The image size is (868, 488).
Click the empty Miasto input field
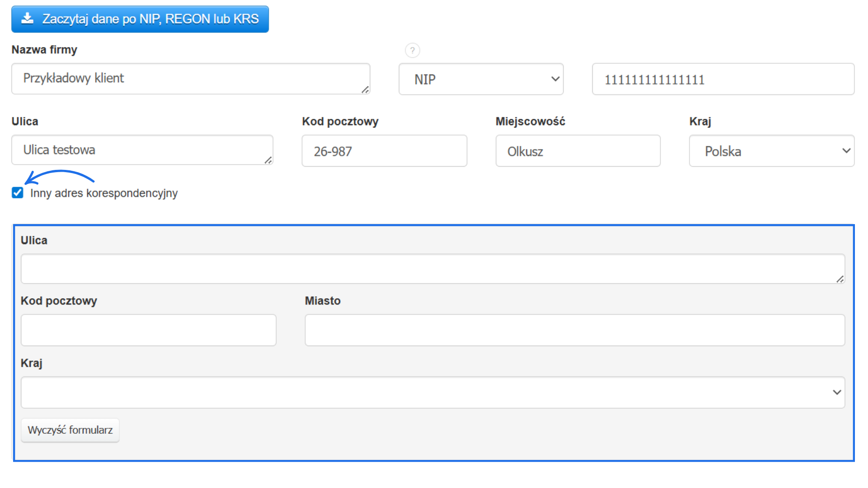click(x=574, y=330)
